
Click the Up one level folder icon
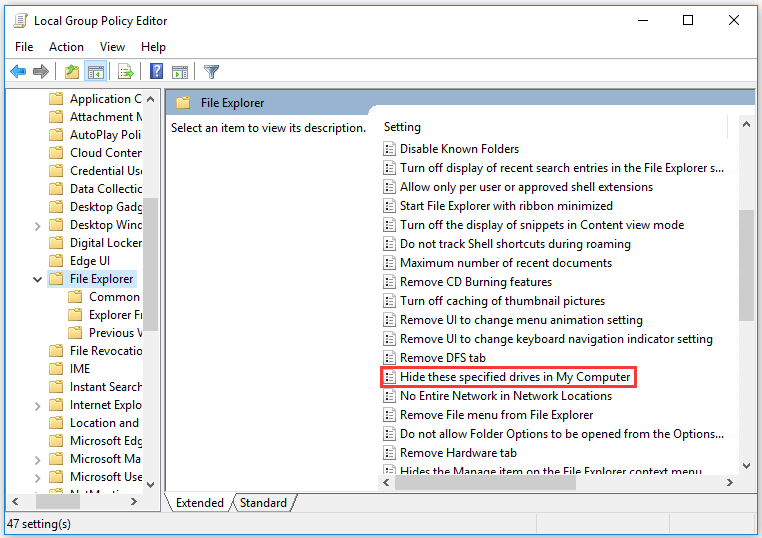tap(72, 72)
